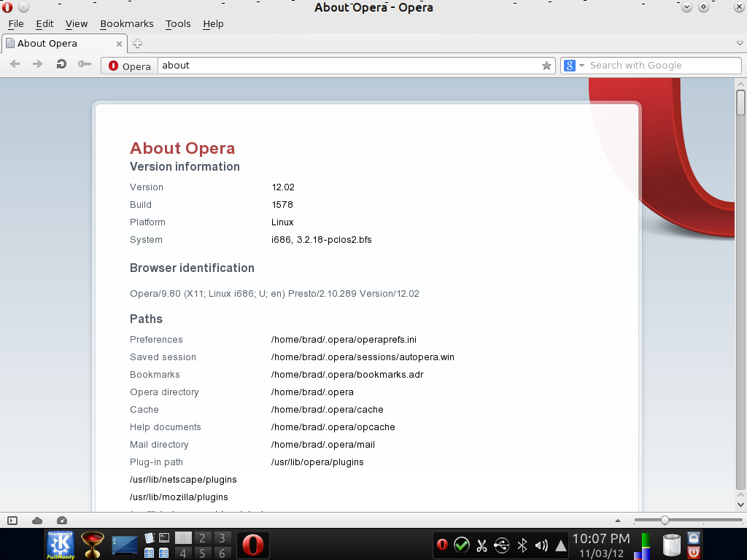Viewport: 747px width, 560px height.
Task: Switch to virtual desktop 3
Action: click(x=222, y=538)
